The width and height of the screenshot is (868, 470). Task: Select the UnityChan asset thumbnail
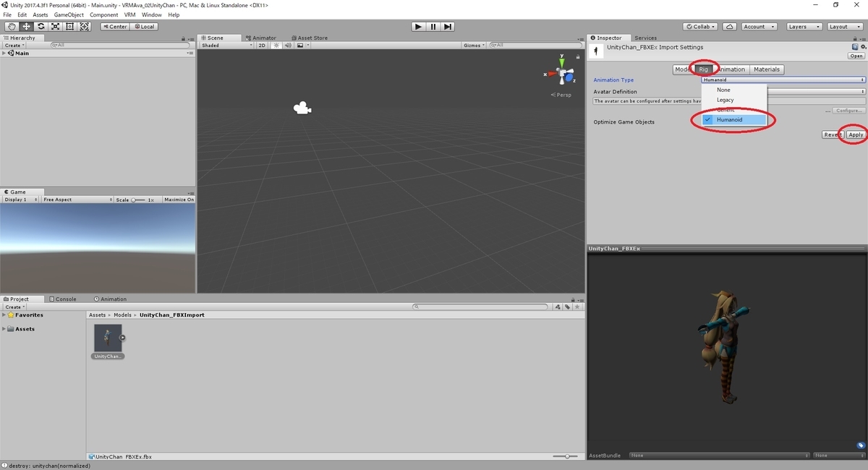click(x=108, y=338)
